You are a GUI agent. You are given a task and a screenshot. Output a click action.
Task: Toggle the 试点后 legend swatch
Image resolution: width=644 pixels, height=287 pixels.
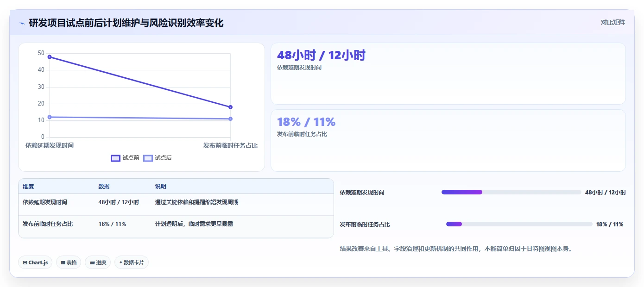point(148,158)
